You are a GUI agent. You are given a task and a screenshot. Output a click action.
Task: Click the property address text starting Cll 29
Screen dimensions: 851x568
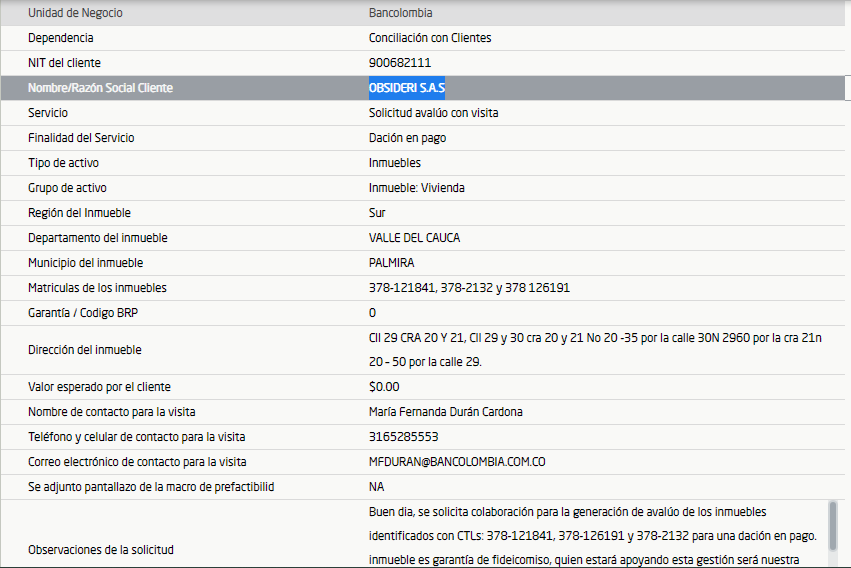[594, 339]
